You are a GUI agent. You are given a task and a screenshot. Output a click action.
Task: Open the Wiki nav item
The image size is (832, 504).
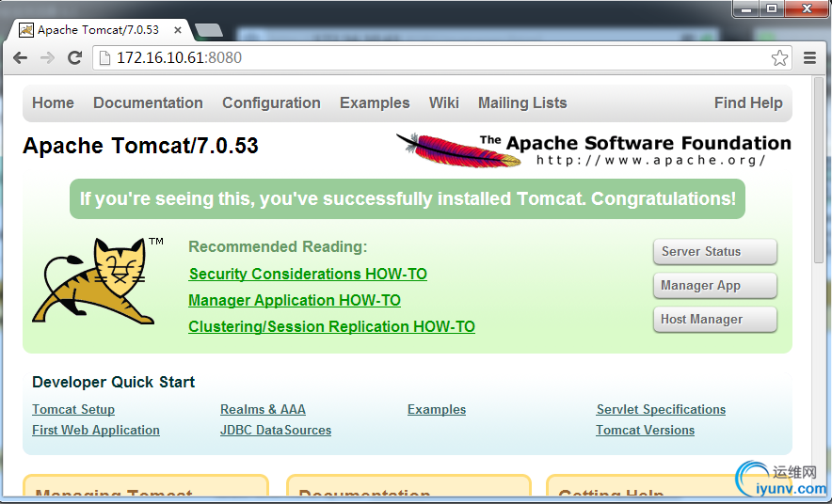tap(444, 102)
